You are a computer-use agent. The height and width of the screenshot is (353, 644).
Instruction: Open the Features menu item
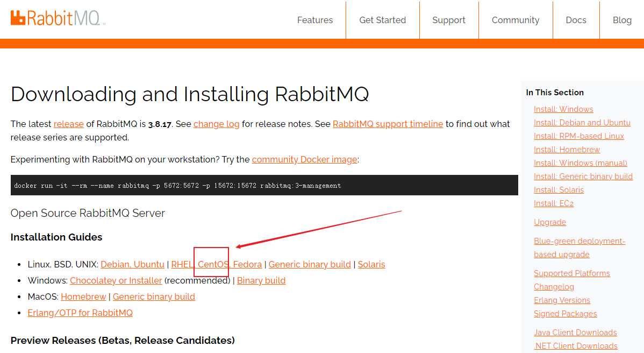pos(315,20)
